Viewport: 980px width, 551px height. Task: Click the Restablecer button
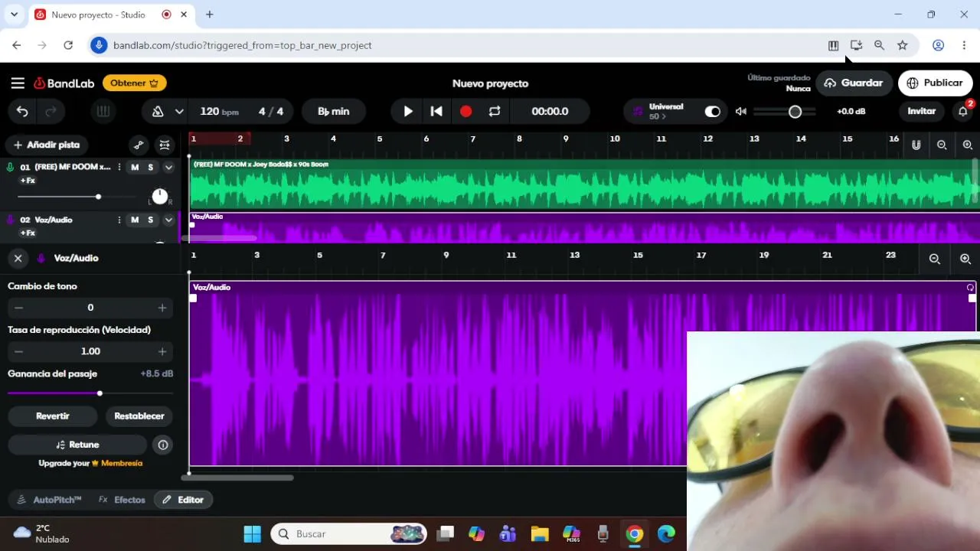coord(139,416)
